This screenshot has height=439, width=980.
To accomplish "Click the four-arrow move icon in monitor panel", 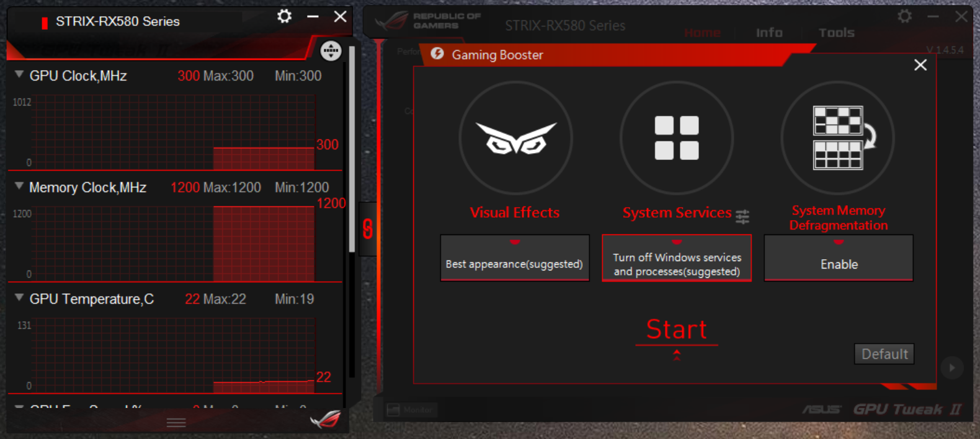I will (331, 50).
